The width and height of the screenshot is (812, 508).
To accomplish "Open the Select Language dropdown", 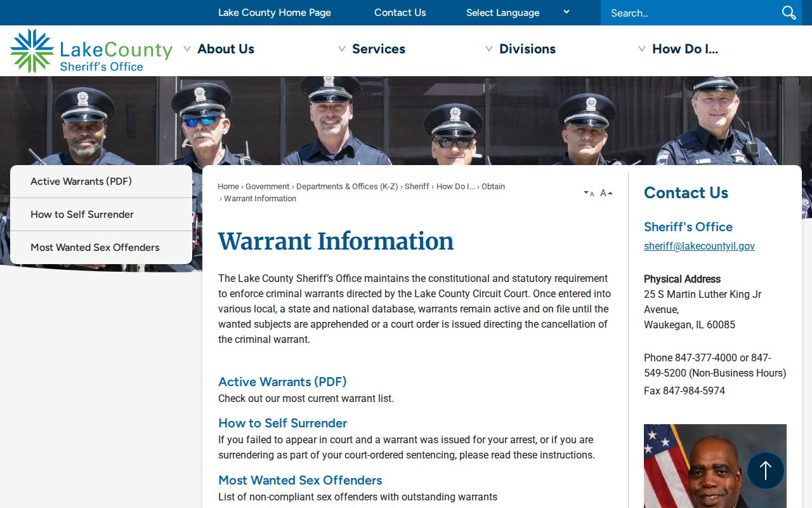I will 518,13.
